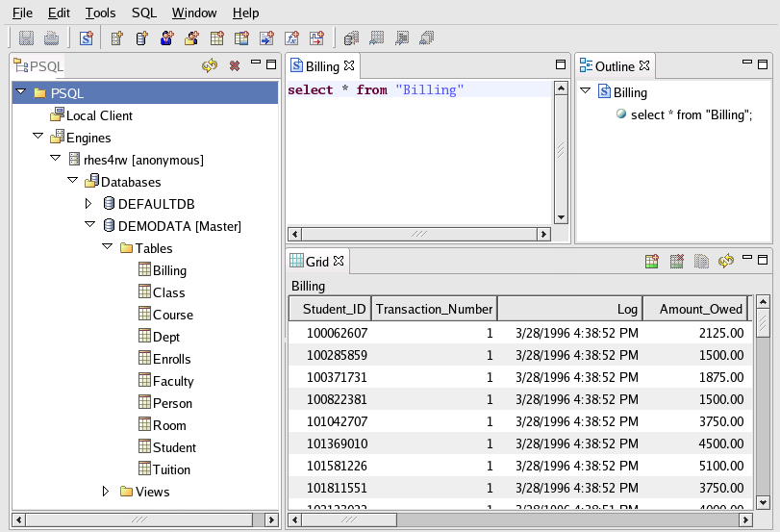This screenshot has height=532, width=780.
Task: Refresh the Grid results panel
Action: pyautogui.click(x=726, y=261)
